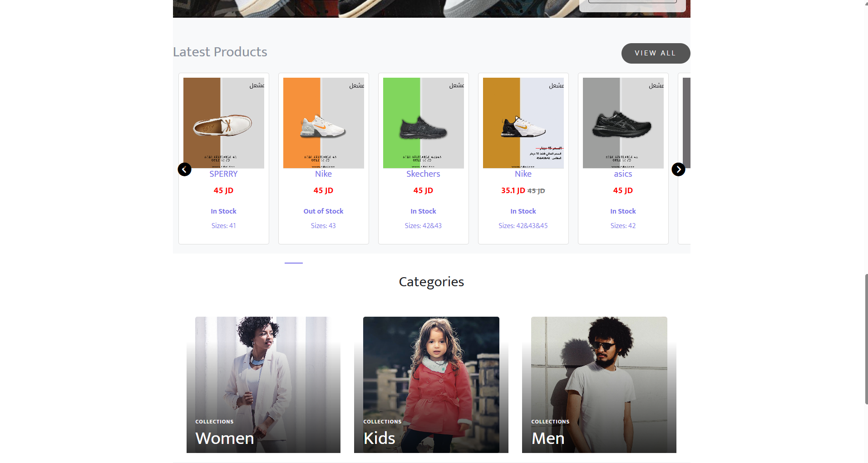The height and width of the screenshot is (463, 868).
Task: Click the next carousel arrow
Action: pyautogui.click(x=678, y=169)
